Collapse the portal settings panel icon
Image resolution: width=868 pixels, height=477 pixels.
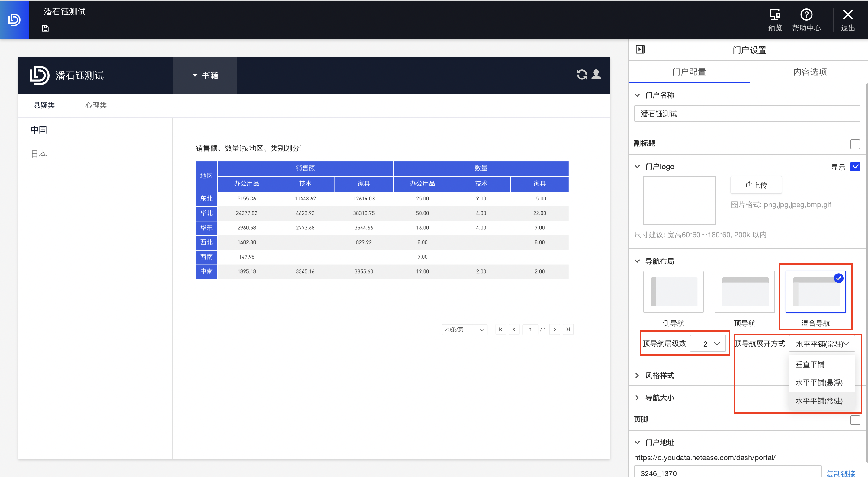pos(640,50)
